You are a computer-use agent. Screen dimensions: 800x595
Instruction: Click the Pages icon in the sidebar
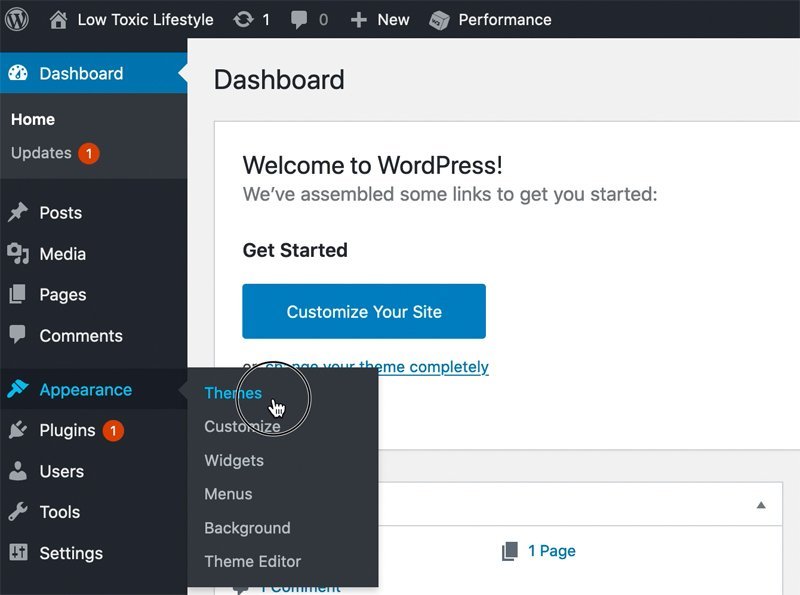click(x=17, y=294)
